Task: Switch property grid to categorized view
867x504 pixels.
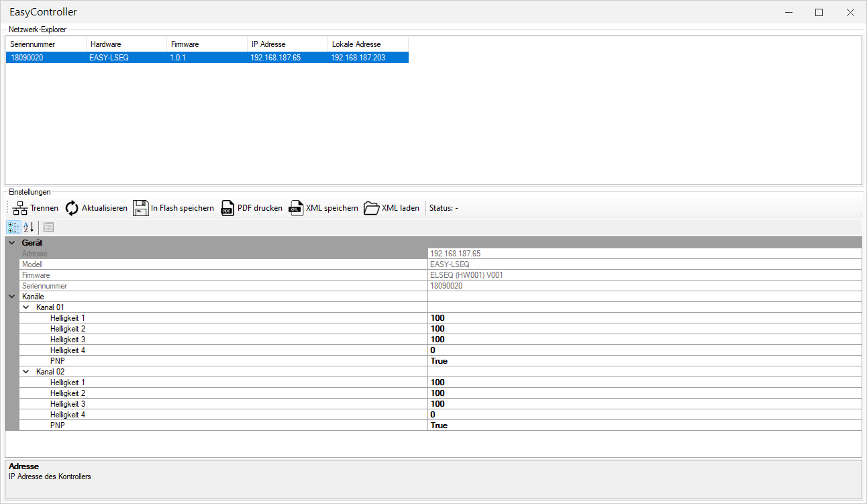Action: tap(13, 227)
